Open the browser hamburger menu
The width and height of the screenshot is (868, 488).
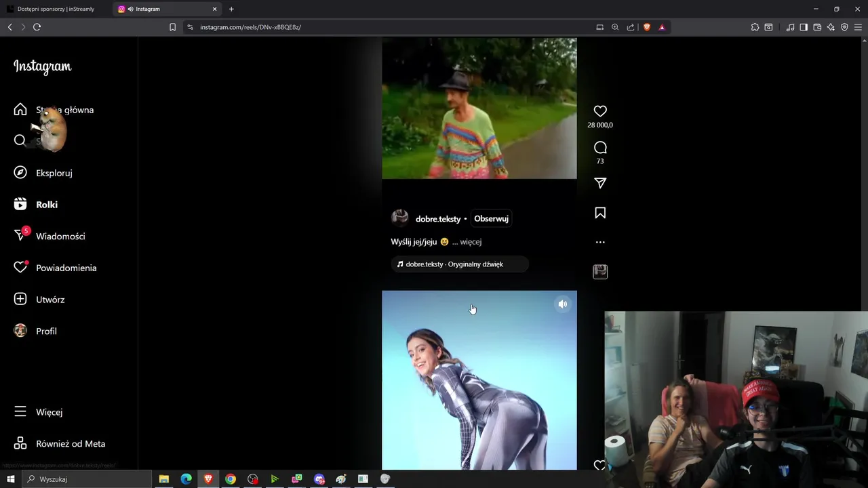tap(858, 27)
